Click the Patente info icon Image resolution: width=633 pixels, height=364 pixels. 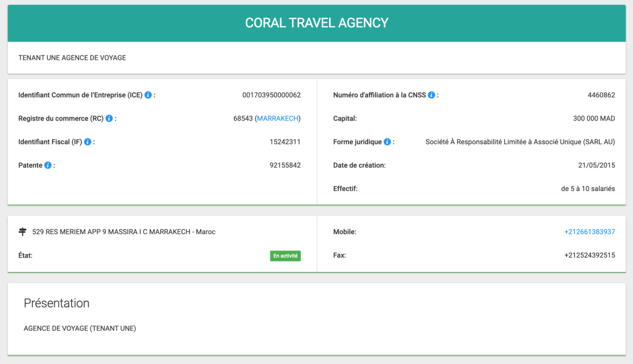tap(48, 166)
